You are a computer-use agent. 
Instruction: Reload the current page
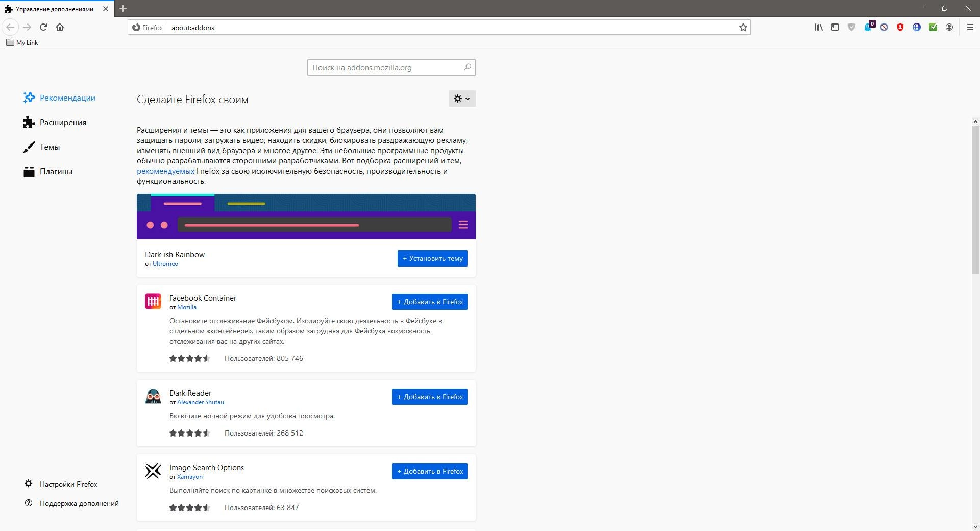pos(43,27)
